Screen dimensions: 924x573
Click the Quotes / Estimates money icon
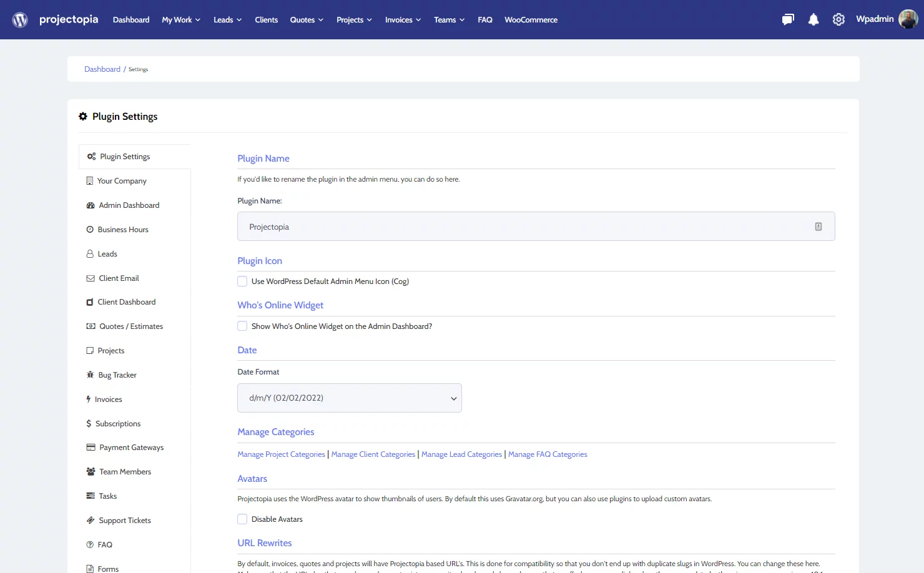tap(91, 326)
